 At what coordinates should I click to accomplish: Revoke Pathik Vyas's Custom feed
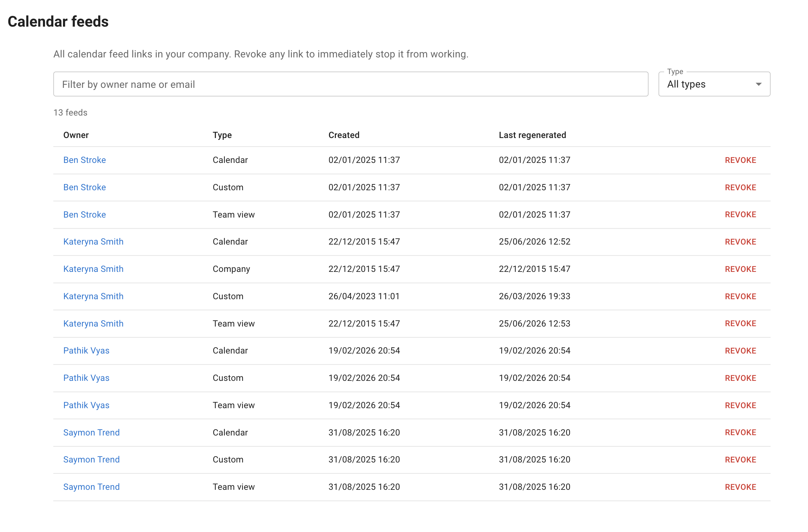(x=741, y=378)
